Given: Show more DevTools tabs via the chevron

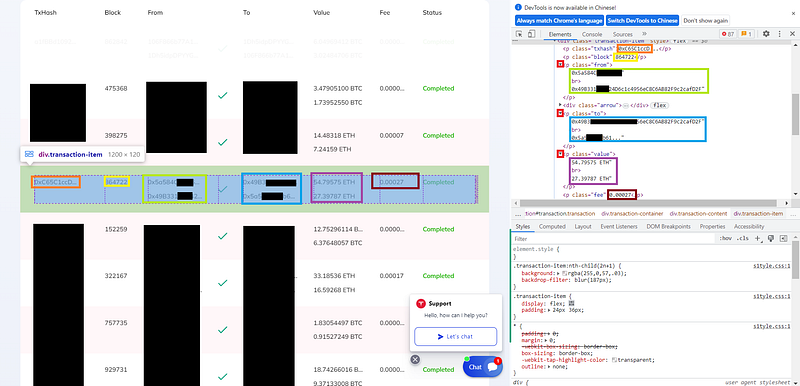Looking at the screenshot, I should 644,34.
